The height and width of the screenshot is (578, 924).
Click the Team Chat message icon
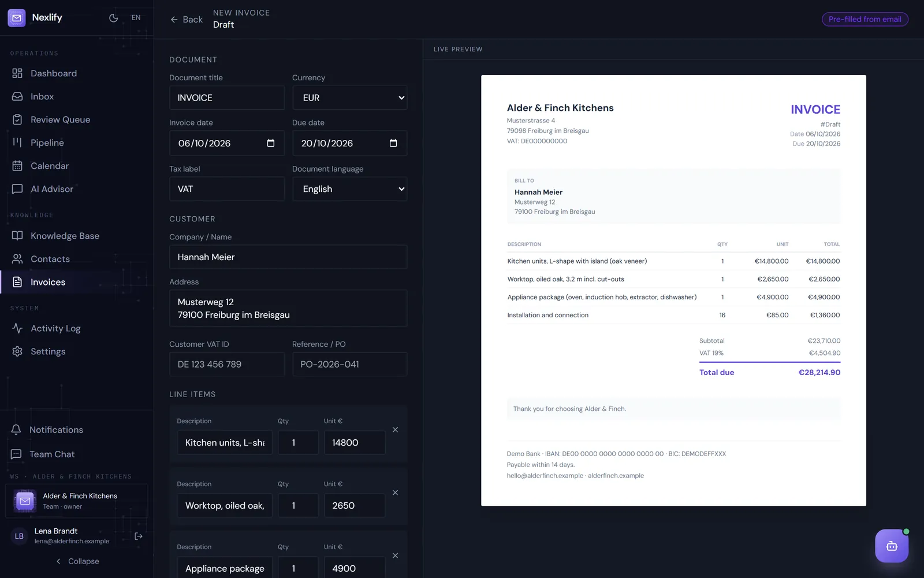16,454
